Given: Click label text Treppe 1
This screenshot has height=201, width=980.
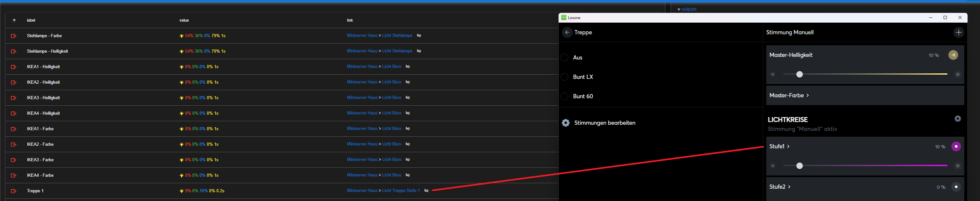Looking at the screenshot, I should click(35, 191).
